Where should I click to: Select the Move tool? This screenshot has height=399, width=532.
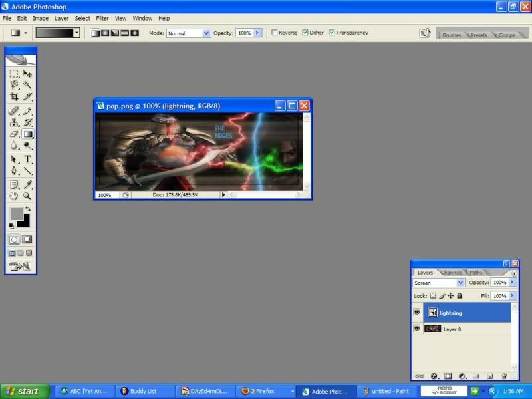27,74
